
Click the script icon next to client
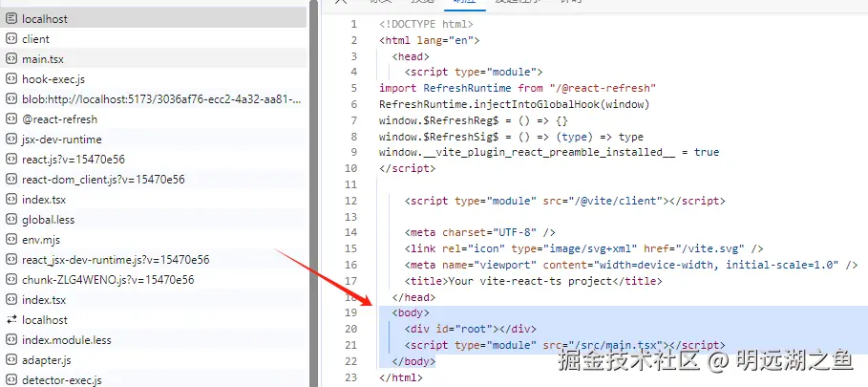[11, 39]
